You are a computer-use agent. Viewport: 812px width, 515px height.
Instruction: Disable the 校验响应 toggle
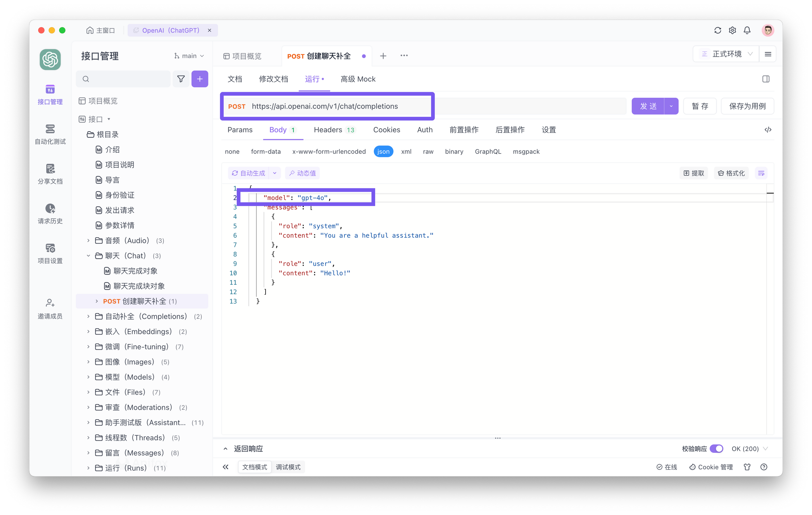pos(716,448)
